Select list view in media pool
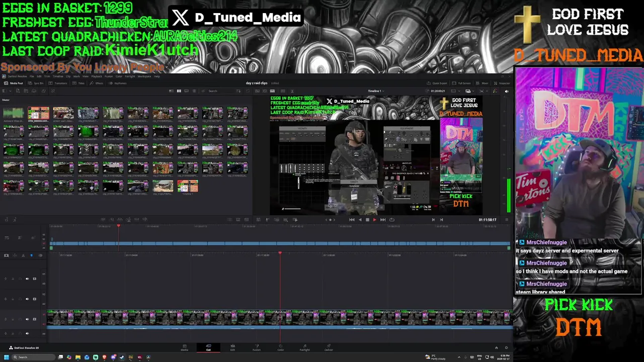The height and width of the screenshot is (362, 644). point(194,91)
